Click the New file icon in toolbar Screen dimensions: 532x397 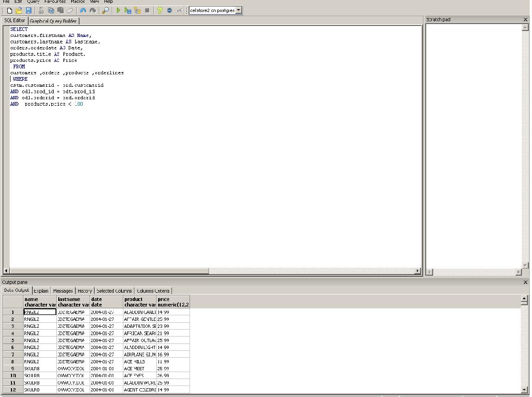coord(10,11)
